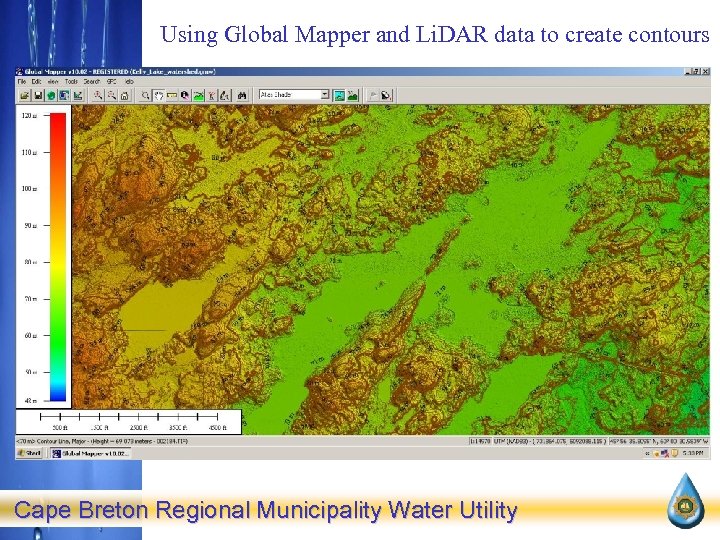This screenshot has width=720, height=540.
Task: Open the Configuration chart icon
Action: [x=78, y=96]
